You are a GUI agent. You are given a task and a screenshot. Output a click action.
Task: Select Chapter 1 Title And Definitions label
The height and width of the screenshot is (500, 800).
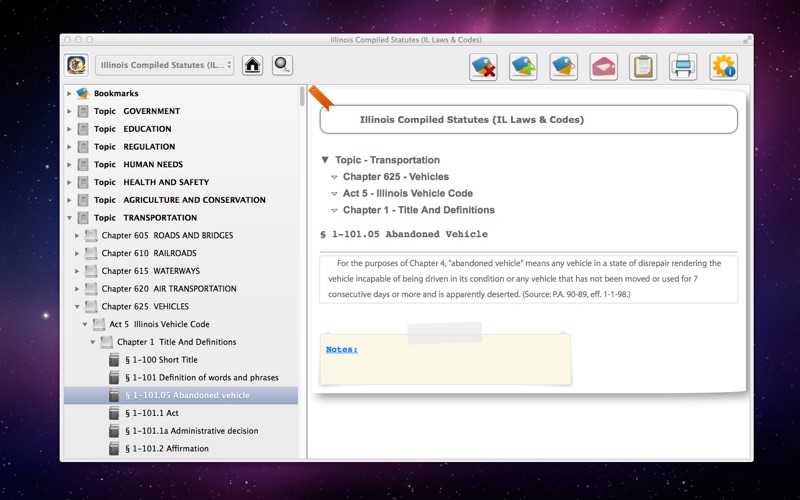click(177, 342)
